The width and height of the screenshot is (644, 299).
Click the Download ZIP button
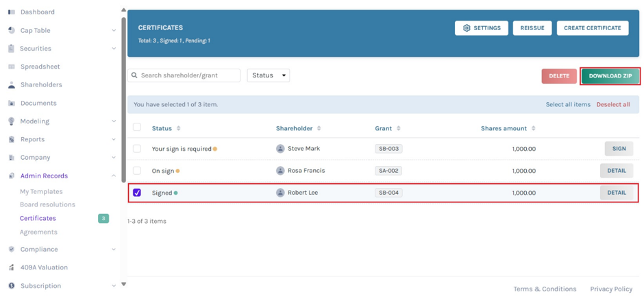coord(610,76)
